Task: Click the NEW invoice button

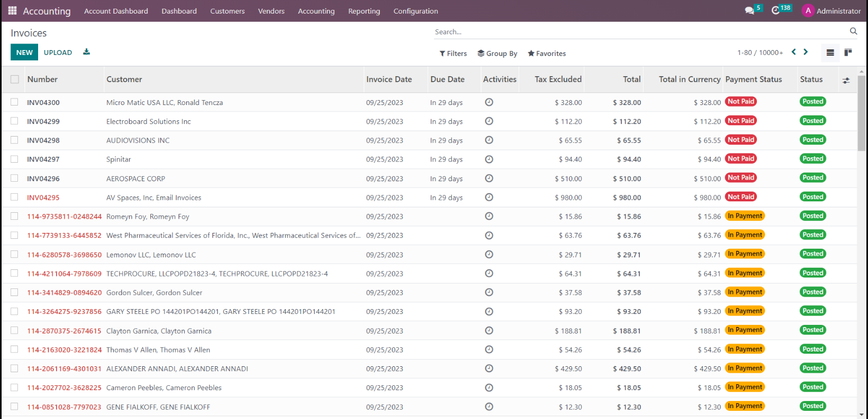Action: tap(25, 52)
